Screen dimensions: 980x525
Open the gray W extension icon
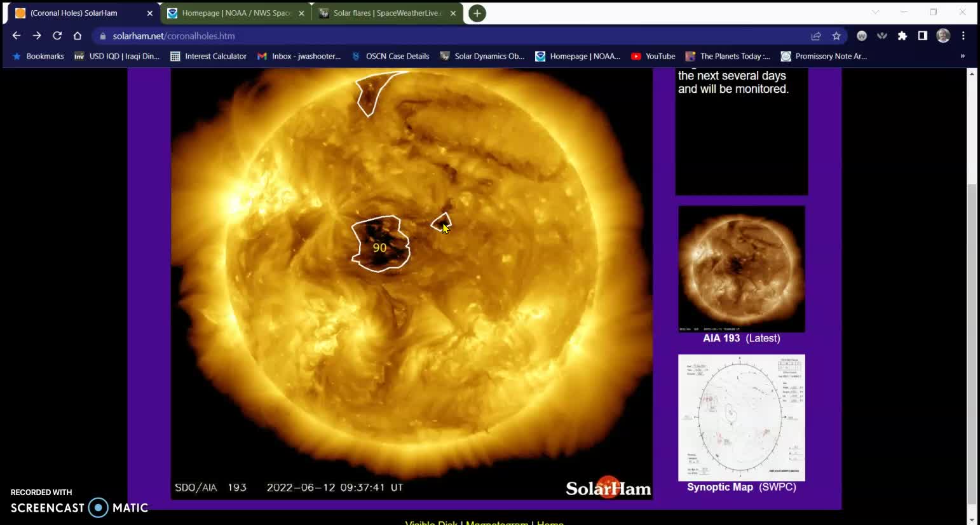coord(862,36)
